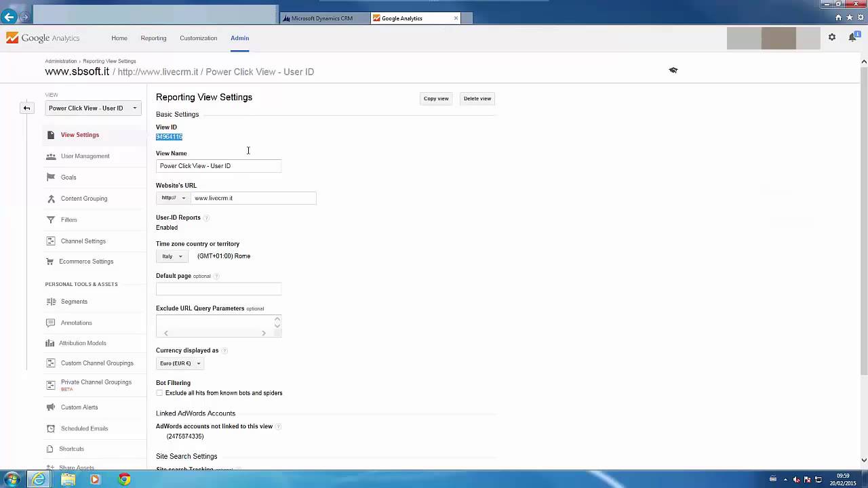Click help icon beside AdWords accounts not linked
Screen dimensions: 868x488
coord(278,426)
